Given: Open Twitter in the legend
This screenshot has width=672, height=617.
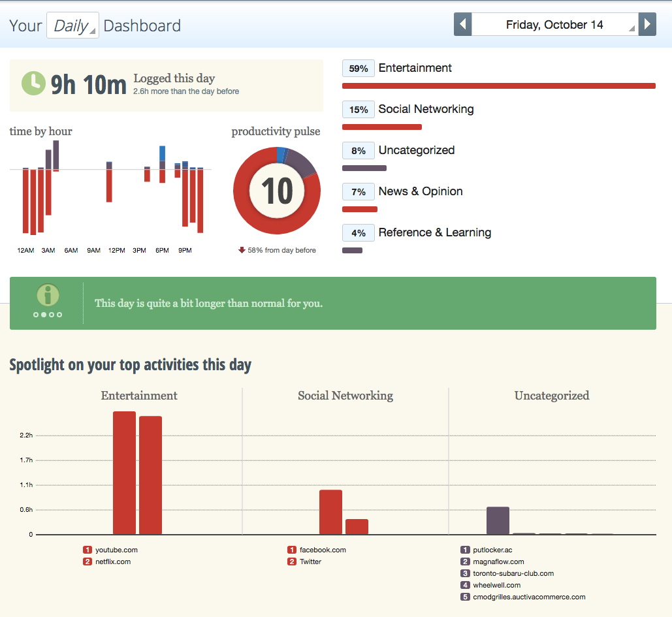Looking at the screenshot, I should tap(310, 562).
